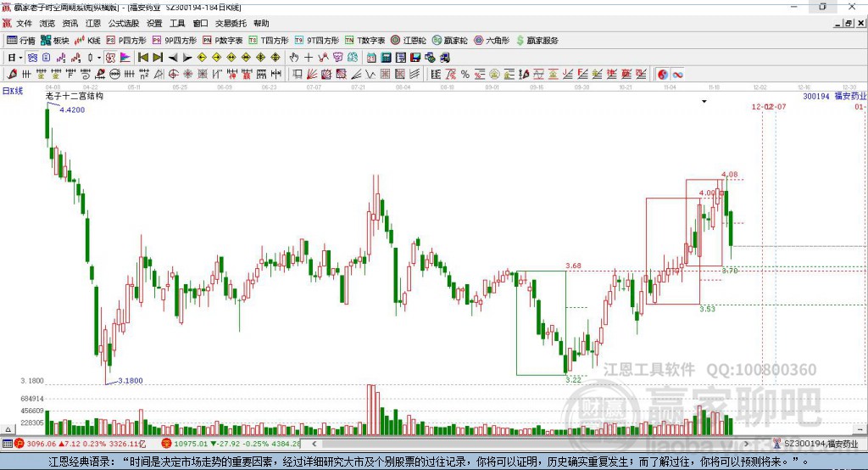Viewport: 868px width, 470px height.
Task: Click the 赢家服务 dollar-sign button
Action: (537, 41)
